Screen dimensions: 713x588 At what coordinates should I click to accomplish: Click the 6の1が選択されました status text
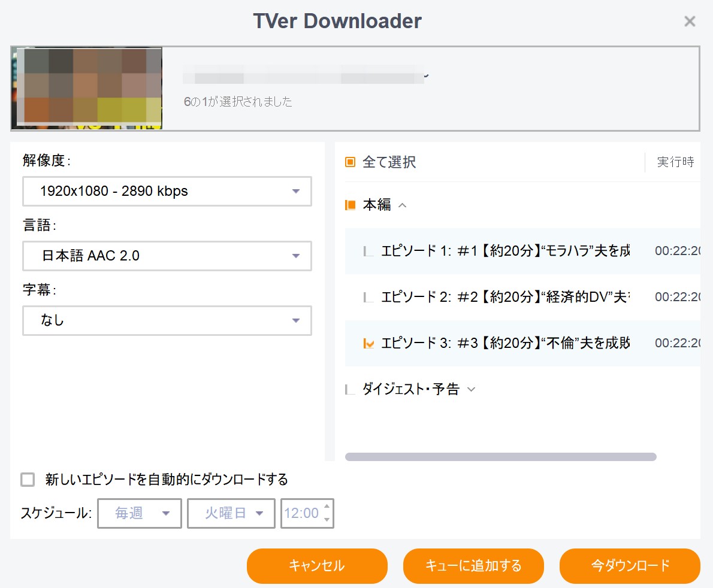(238, 101)
